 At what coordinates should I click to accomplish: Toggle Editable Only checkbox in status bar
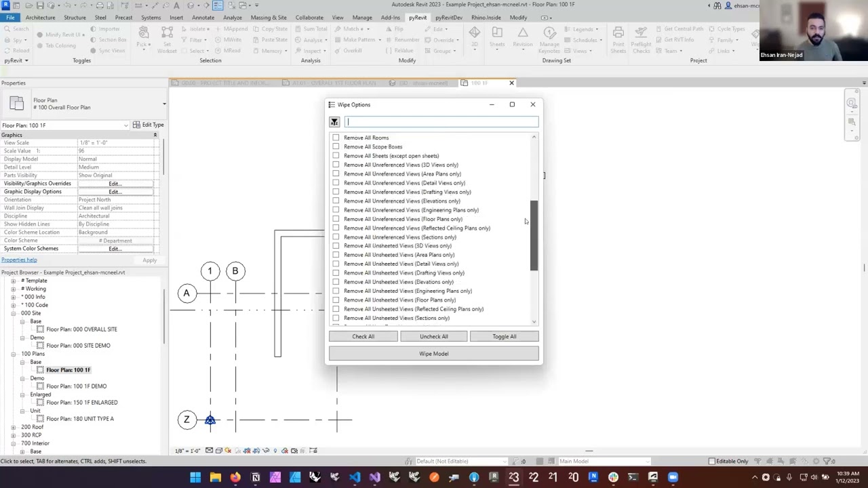pyautogui.click(x=712, y=461)
